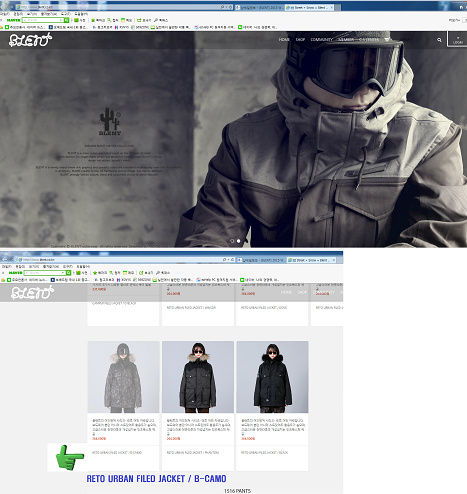Screen dimensions: 467x494
Task: Click the browser home icon beside the tabs
Action: (461, 7)
